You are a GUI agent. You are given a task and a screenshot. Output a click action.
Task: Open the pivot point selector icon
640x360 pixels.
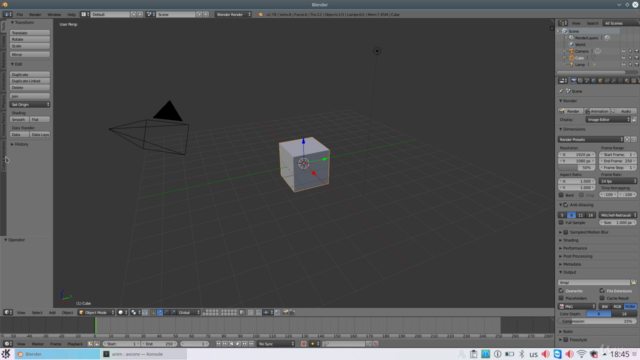click(136, 312)
